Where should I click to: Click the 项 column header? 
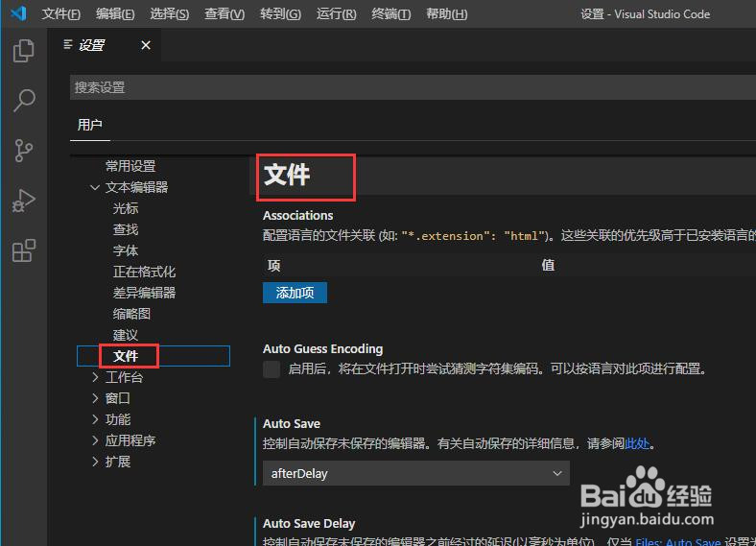pos(273,265)
